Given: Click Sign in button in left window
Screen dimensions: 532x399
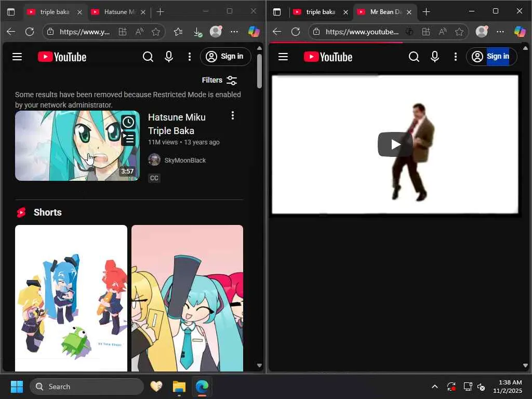Looking at the screenshot, I should (x=225, y=56).
